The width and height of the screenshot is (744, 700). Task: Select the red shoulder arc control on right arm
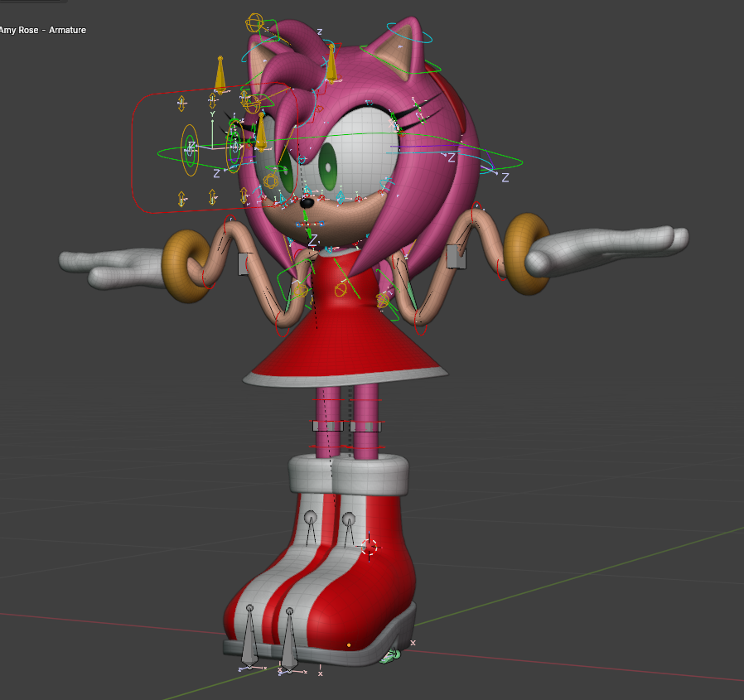click(477, 207)
